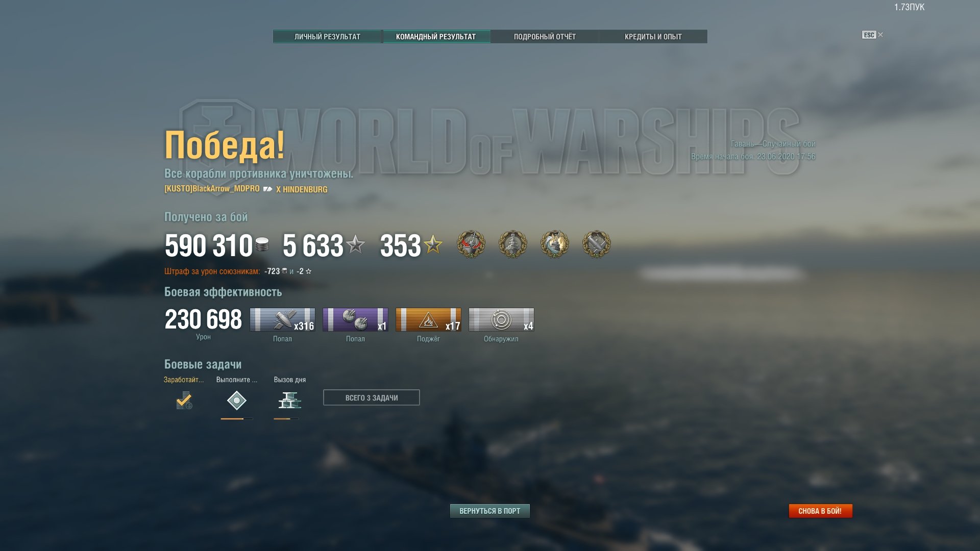980x551 pixels.
Task: Click the fourth achievement medal with crossed shells
Action: [x=596, y=244]
